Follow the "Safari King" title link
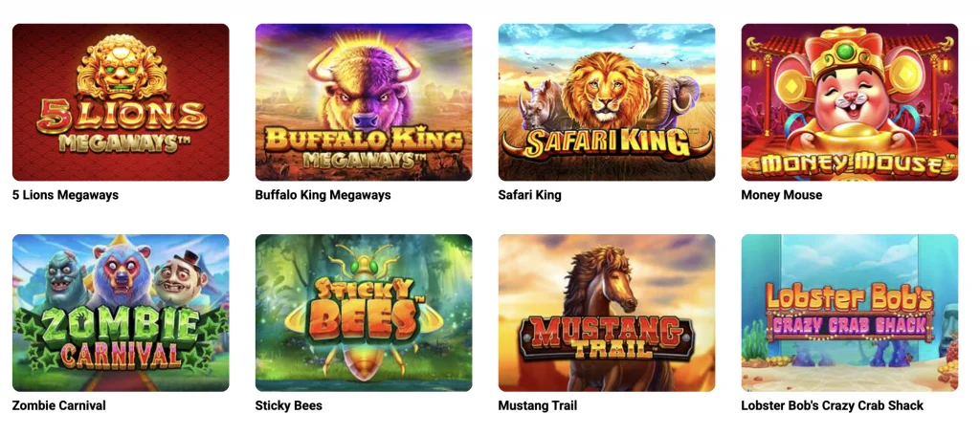 pyautogui.click(x=530, y=195)
